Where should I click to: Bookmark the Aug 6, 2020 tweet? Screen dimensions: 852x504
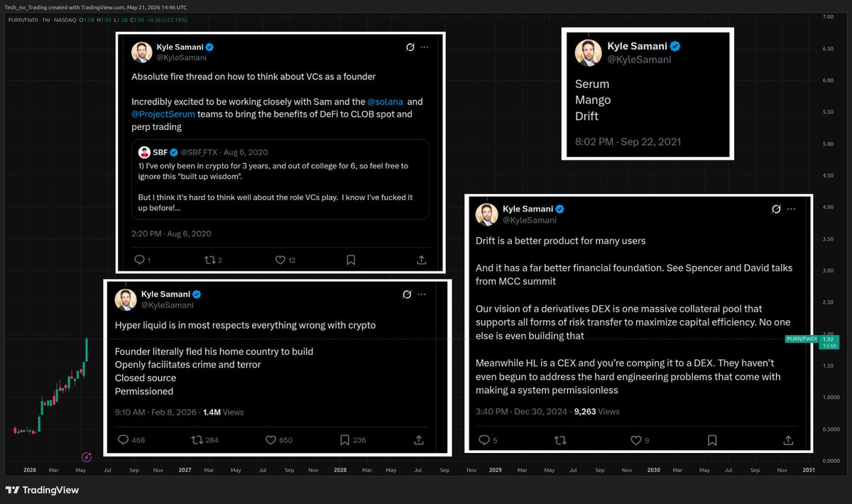click(351, 260)
